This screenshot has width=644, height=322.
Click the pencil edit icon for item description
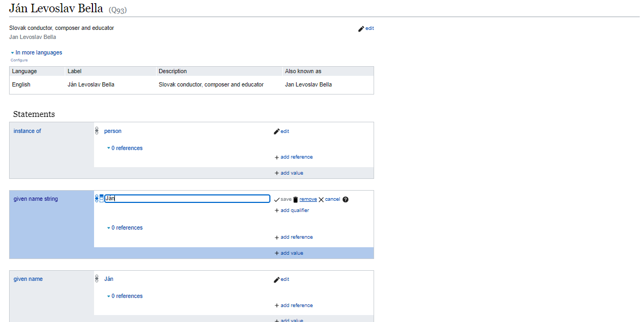[361, 29]
